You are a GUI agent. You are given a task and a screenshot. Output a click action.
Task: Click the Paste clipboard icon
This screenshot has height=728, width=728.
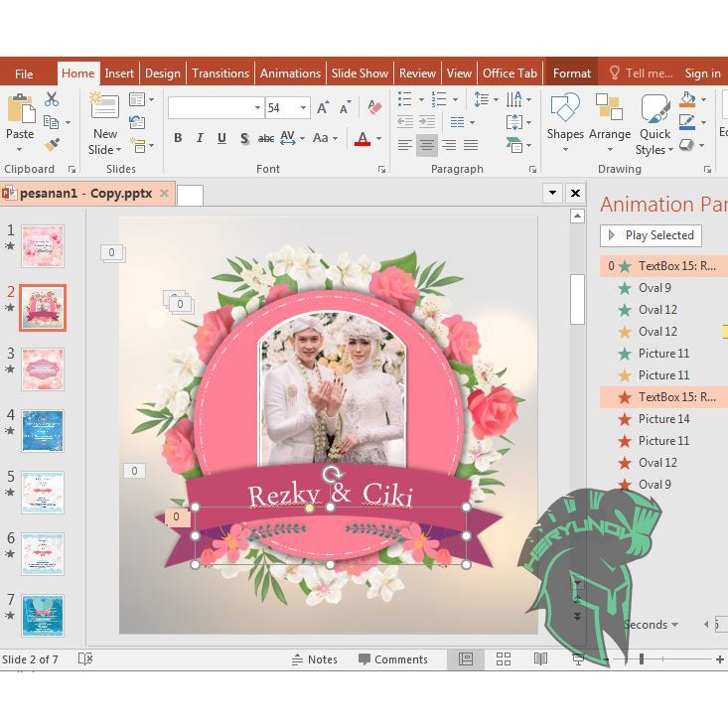21,109
